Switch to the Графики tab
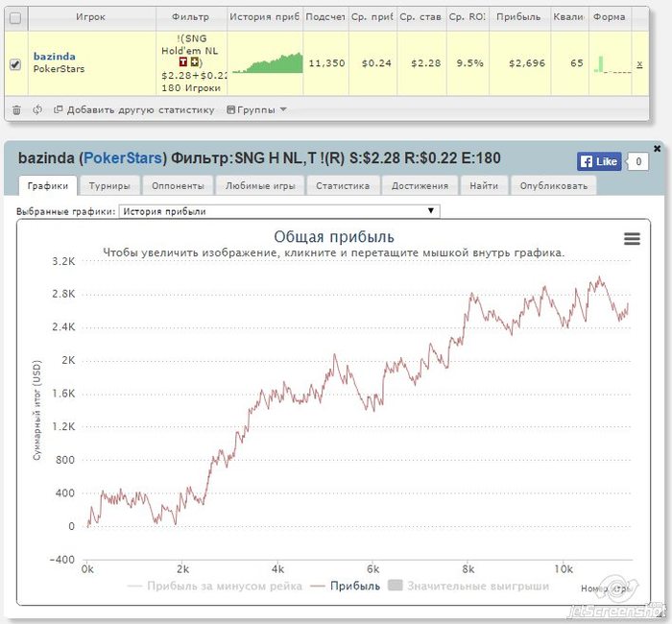 click(x=48, y=185)
